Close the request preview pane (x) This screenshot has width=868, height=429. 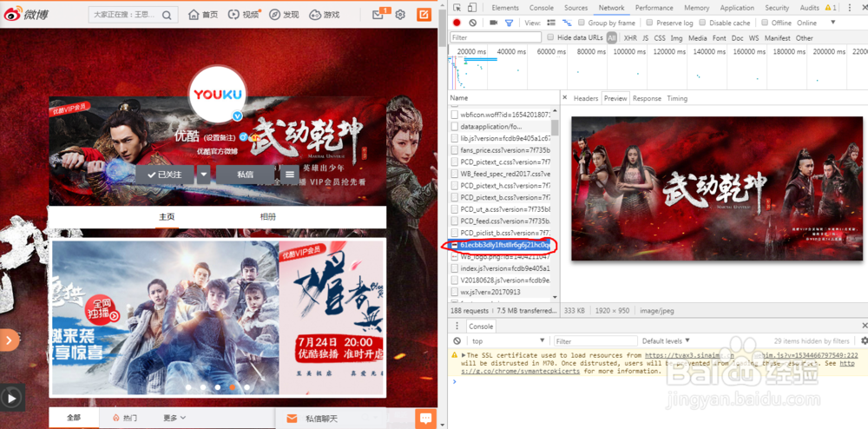click(565, 97)
